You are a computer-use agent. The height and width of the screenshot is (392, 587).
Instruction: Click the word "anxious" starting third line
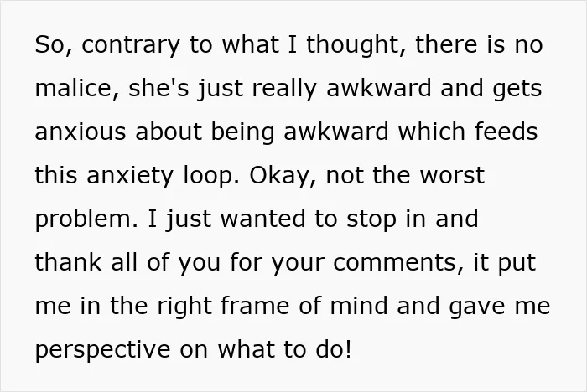click(81, 132)
